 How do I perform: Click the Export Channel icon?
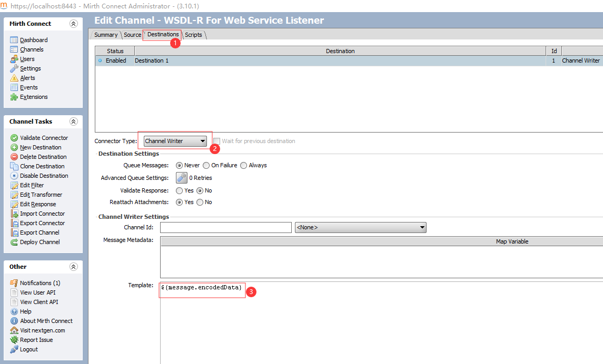pyautogui.click(x=14, y=232)
